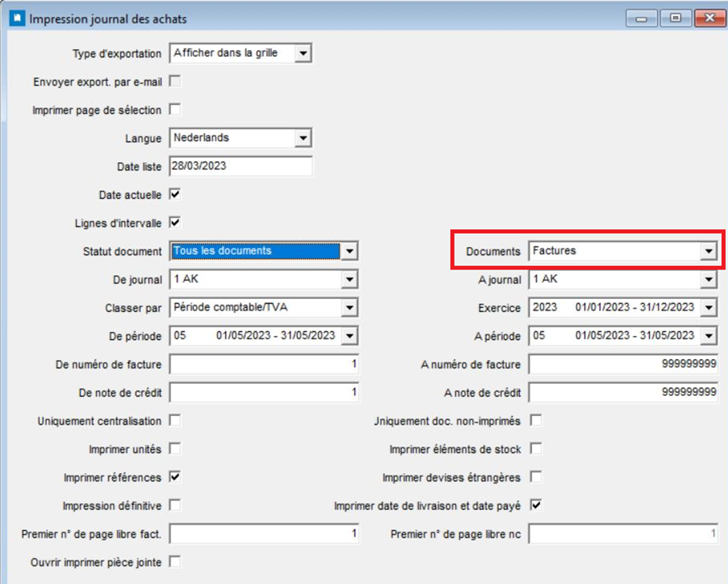Open the Type d'exportation dropdown
This screenshot has height=584, width=728.
pos(303,53)
